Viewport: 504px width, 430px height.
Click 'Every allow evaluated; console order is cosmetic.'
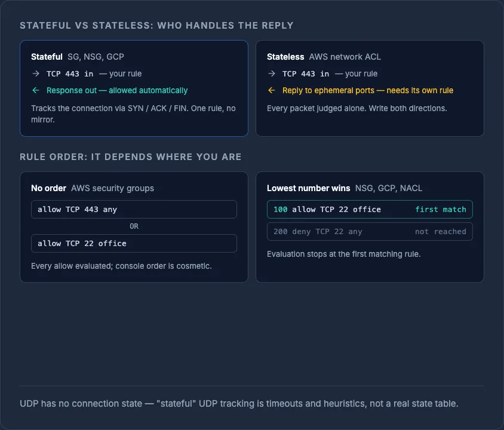point(121,266)
